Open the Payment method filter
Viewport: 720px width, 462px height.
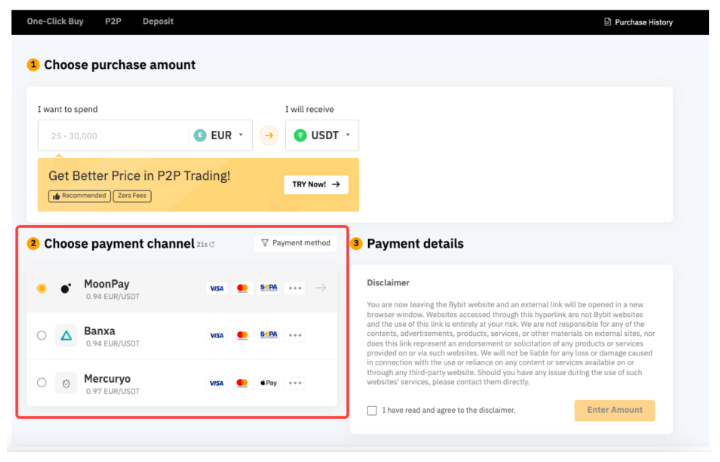click(296, 243)
